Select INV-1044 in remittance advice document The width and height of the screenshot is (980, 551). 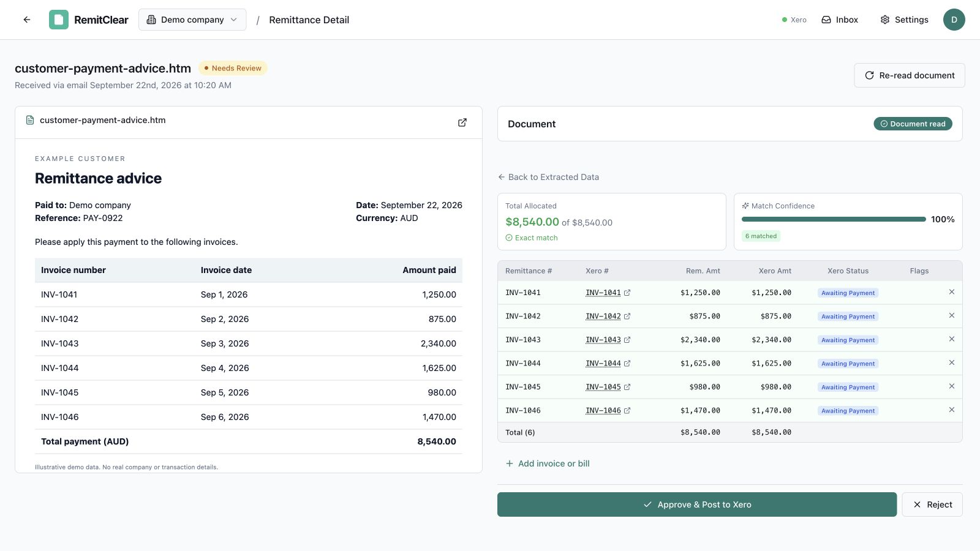click(59, 368)
